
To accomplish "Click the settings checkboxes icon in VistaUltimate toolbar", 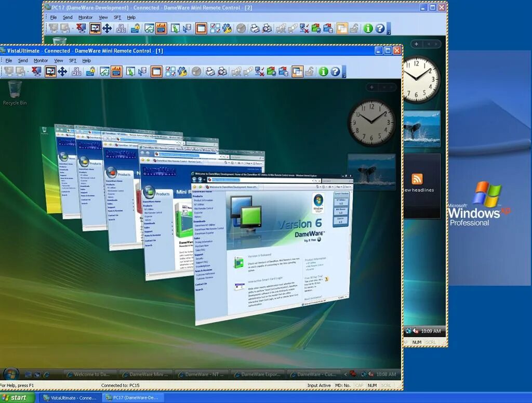I will pos(170,72).
